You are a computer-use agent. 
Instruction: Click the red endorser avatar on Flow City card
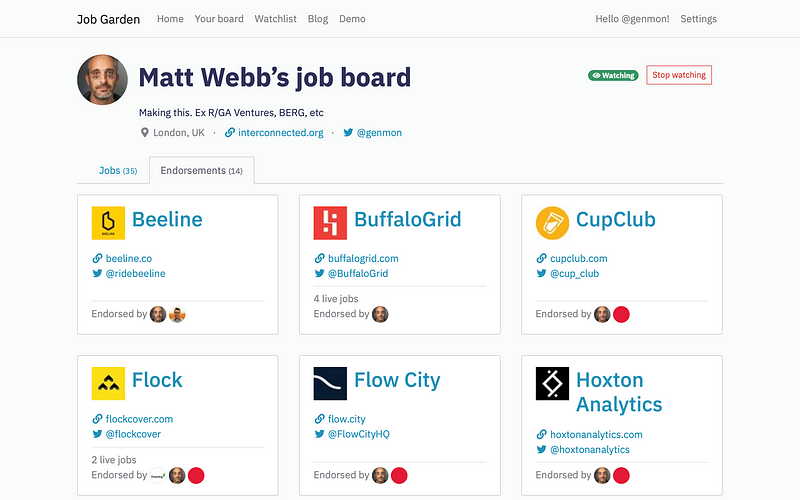pyautogui.click(x=399, y=476)
